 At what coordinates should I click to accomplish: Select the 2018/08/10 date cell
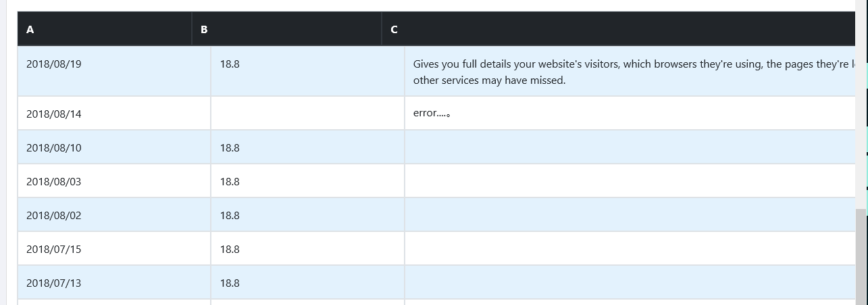click(54, 148)
